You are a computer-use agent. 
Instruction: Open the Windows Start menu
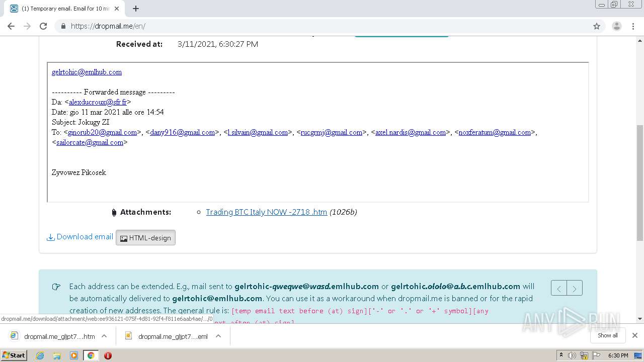[x=14, y=355]
